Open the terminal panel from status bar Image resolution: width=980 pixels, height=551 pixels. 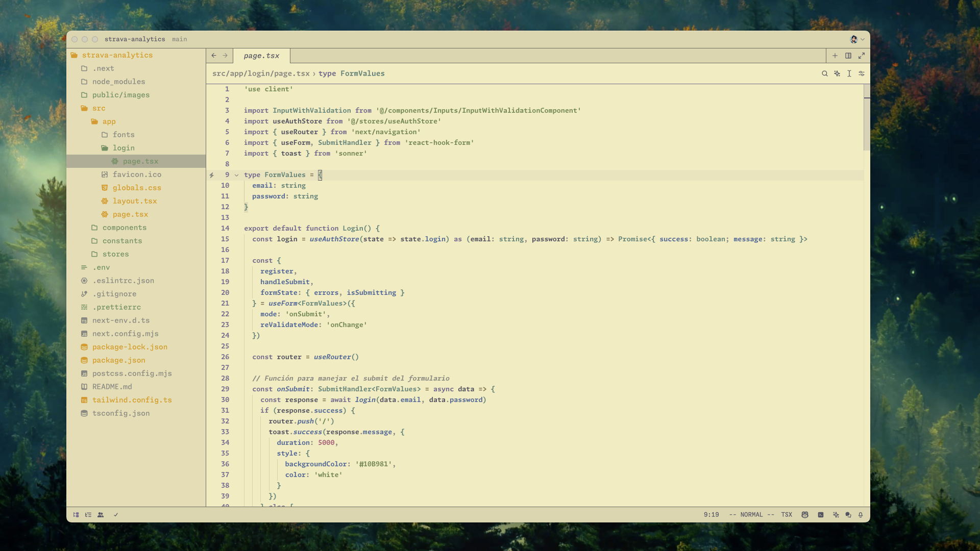pyautogui.click(x=820, y=515)
